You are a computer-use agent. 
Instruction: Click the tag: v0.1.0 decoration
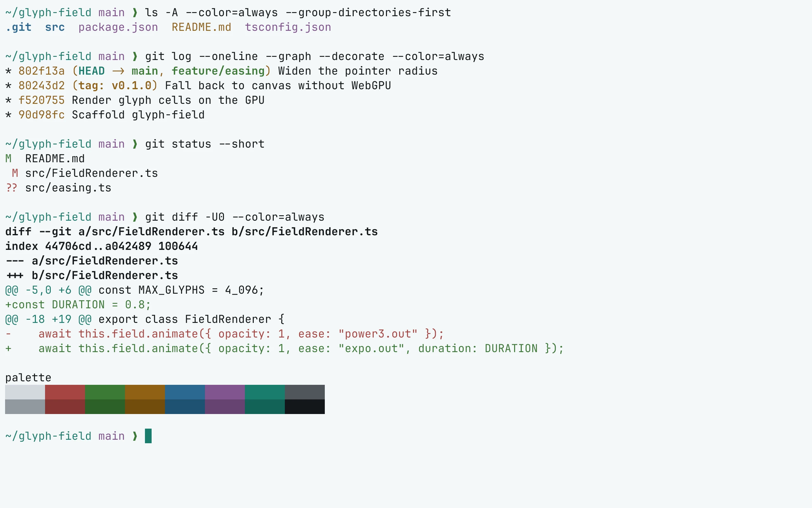pyautogui.click(x=115, y=86)
